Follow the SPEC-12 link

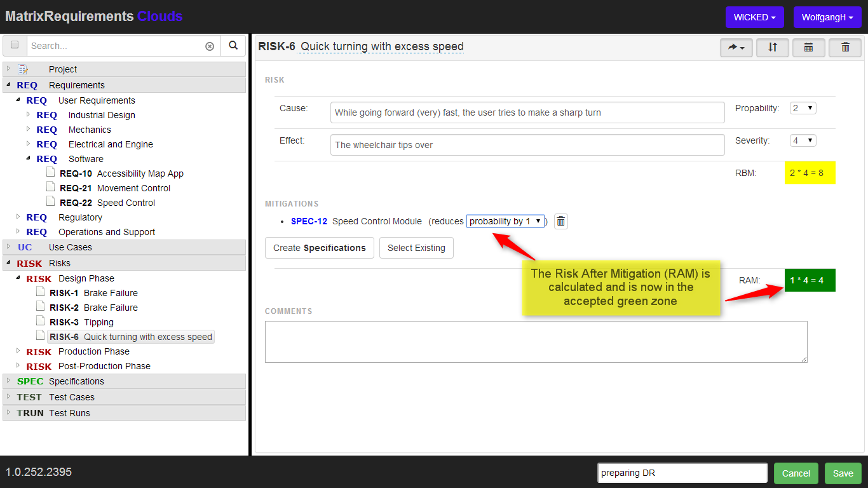309,221
